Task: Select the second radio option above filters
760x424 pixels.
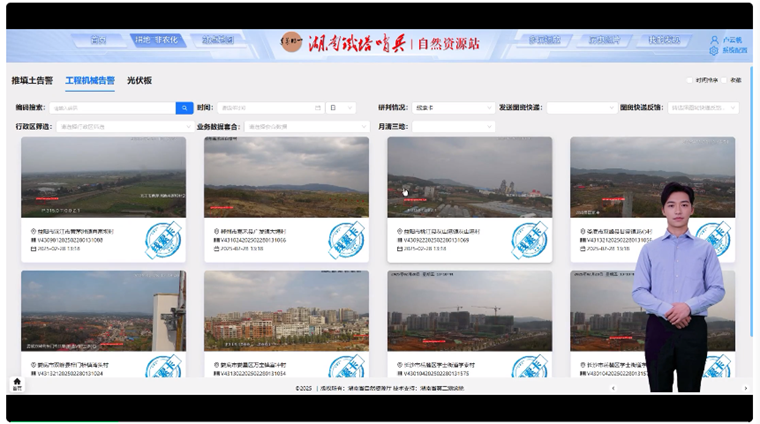Action: click(725, 80)
